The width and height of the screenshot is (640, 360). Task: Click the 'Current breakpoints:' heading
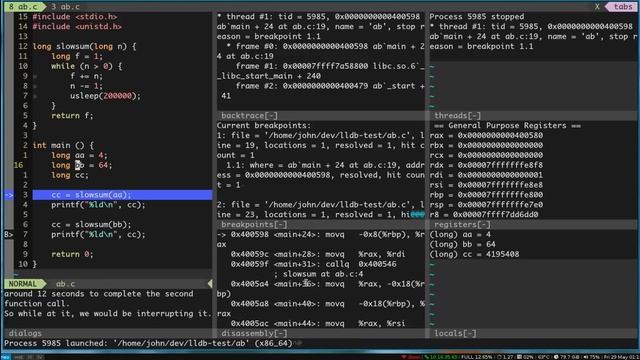point(264,126)
